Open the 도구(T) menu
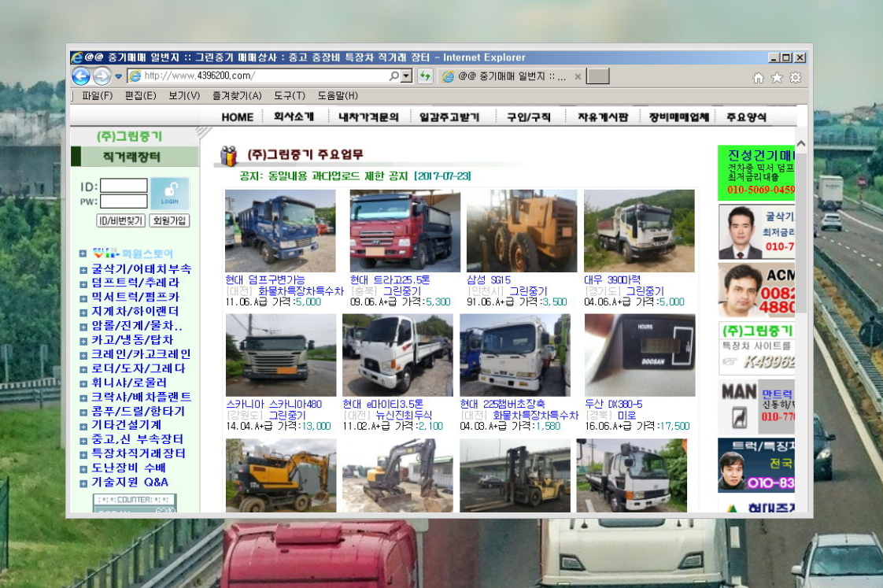Viewport: 883px width, 588px height. point(290,96)
